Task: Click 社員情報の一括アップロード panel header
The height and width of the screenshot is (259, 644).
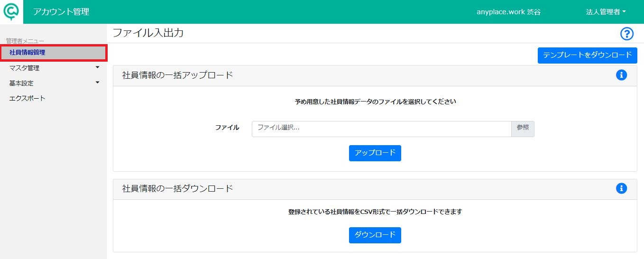Action: coord(375,75)
